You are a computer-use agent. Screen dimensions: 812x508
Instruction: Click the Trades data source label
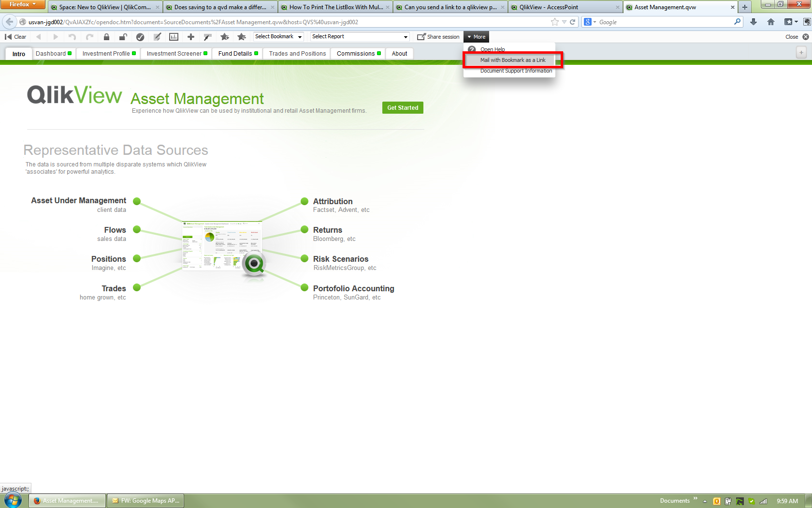click(x=114, y=288)
